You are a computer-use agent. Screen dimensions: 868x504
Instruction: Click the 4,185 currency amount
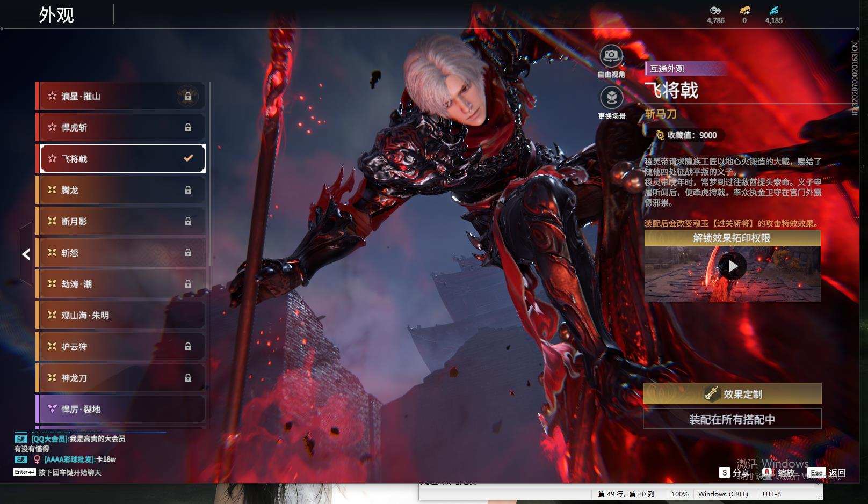pos(774,21)
